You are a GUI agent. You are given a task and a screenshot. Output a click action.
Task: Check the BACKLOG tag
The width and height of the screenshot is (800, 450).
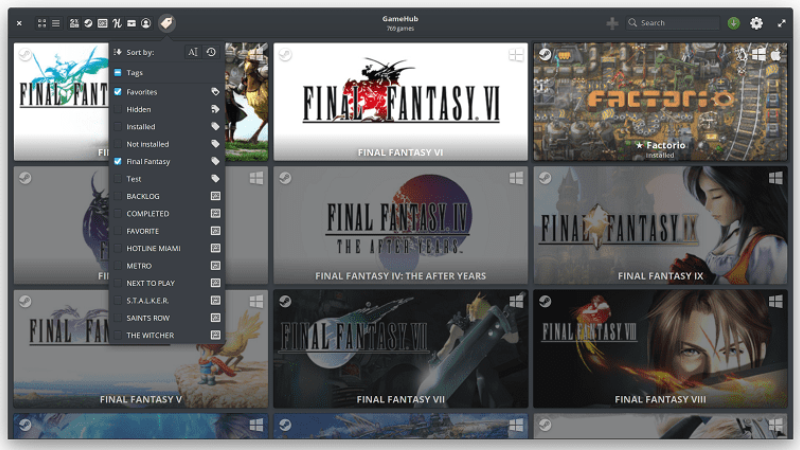[118, 196]
